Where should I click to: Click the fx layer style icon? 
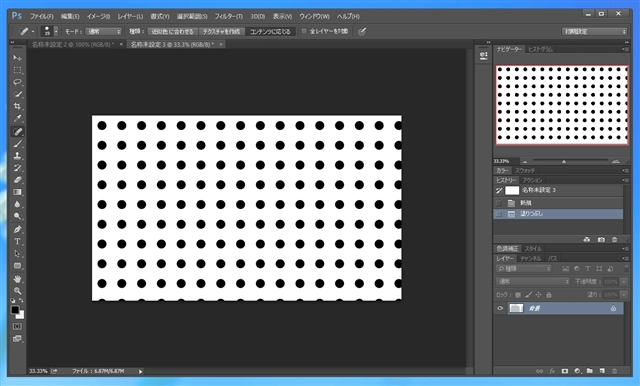pyautogui.click(x=552, y=371)
